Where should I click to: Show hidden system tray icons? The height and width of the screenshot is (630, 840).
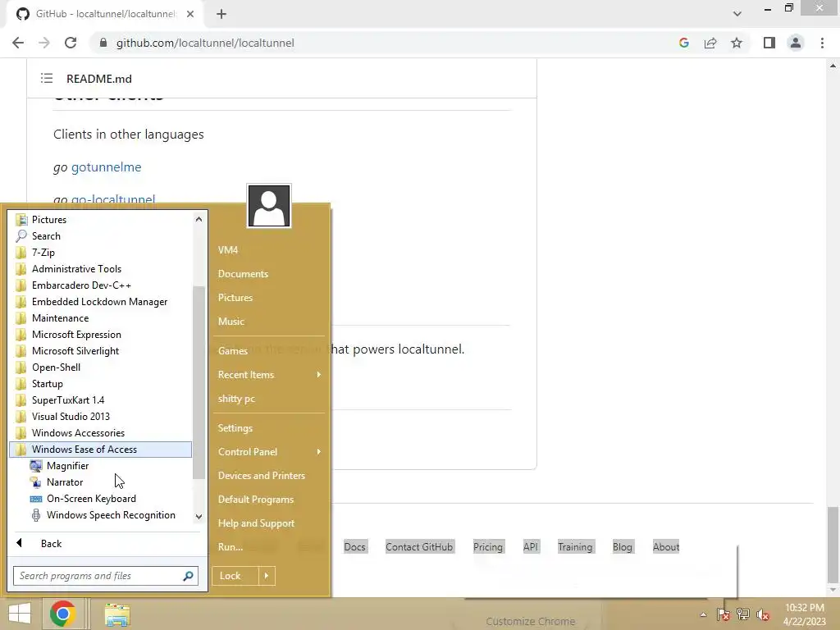click(x=703, y=614)
